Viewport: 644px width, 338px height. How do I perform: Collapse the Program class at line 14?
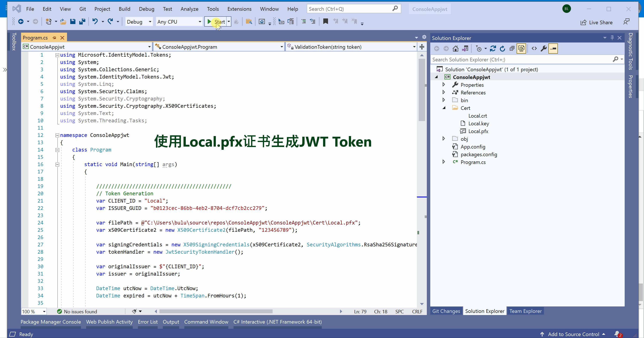pos(57,150)
